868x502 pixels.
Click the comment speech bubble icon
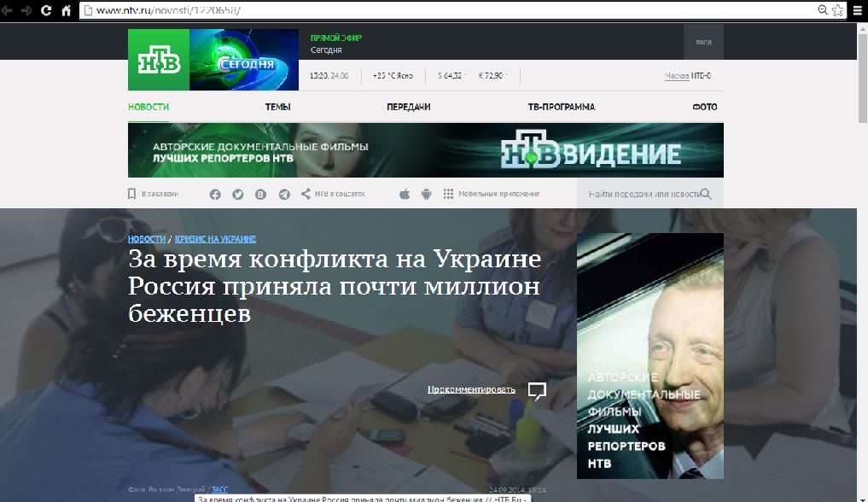click(537, 390)
